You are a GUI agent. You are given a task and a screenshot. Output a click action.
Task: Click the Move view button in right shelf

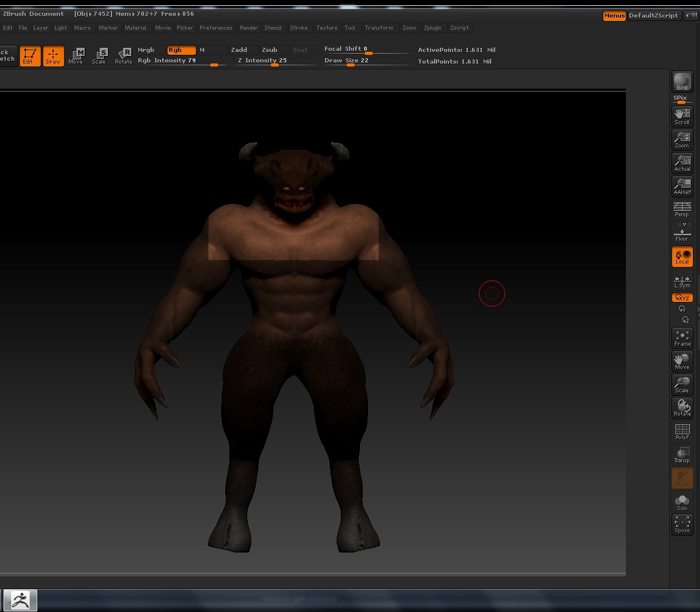682,361
